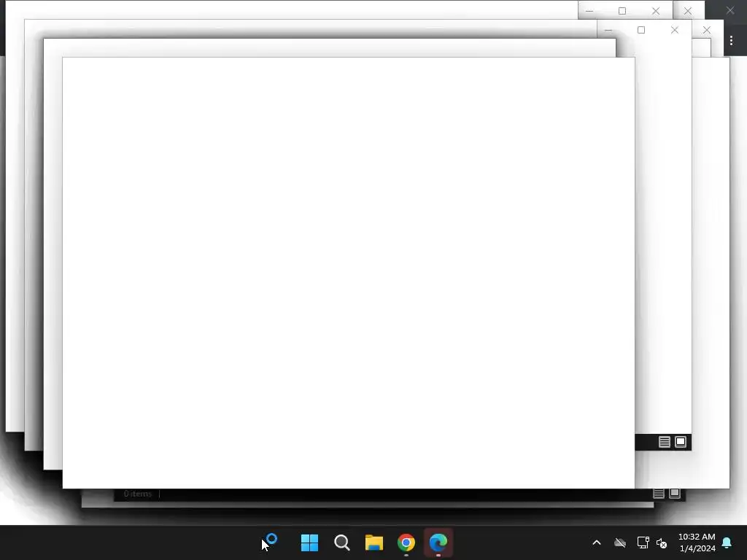Click the OneDrive cloud tray icon
Viewport: 747px width, 560px height.
(x=620, y=542)
